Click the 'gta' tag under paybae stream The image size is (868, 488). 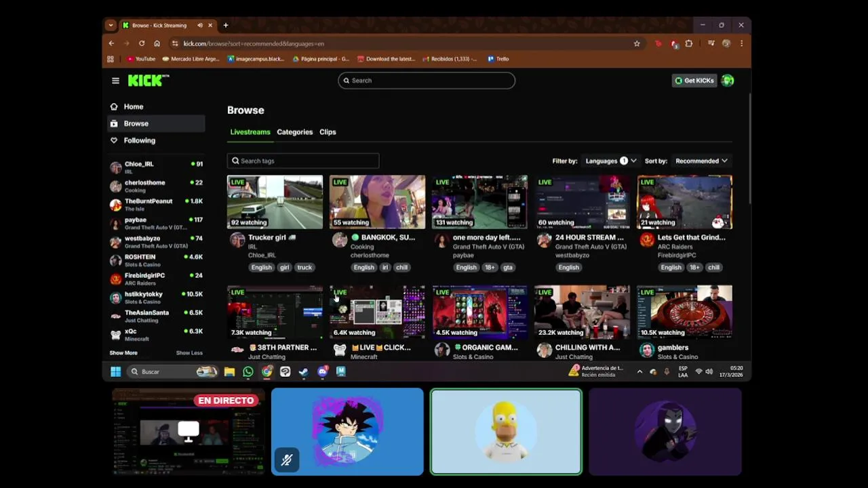[508, 267]
